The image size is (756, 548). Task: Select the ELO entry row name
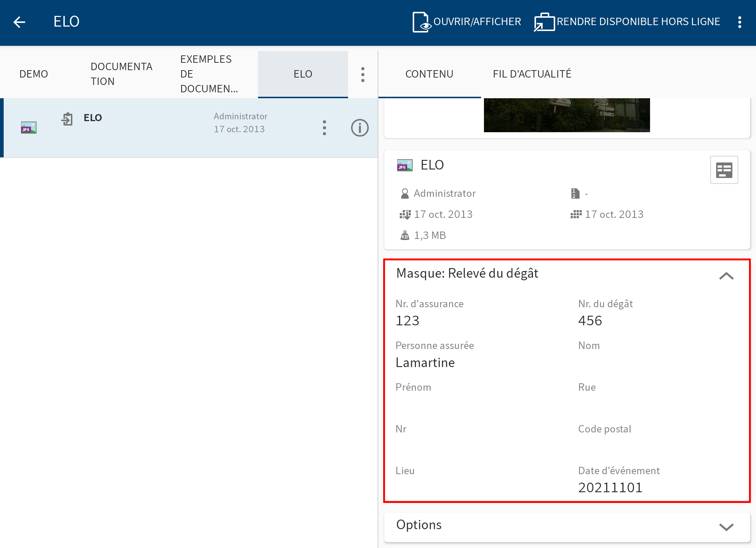tap(93, 118)
